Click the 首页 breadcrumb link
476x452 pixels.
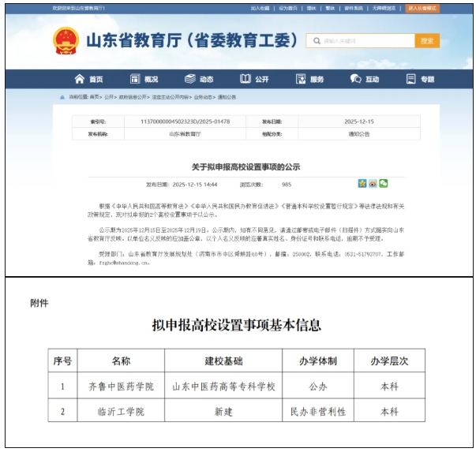point(95,97)
